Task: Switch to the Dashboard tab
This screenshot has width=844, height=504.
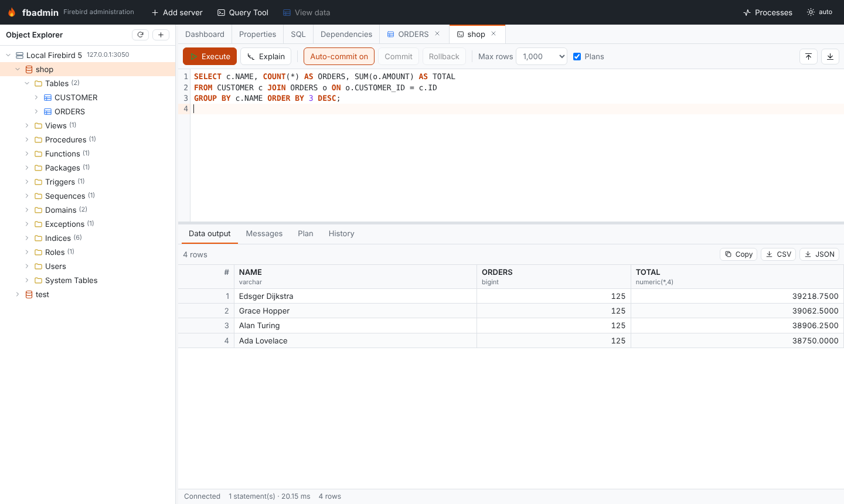Action: click(x=205, y=34)
